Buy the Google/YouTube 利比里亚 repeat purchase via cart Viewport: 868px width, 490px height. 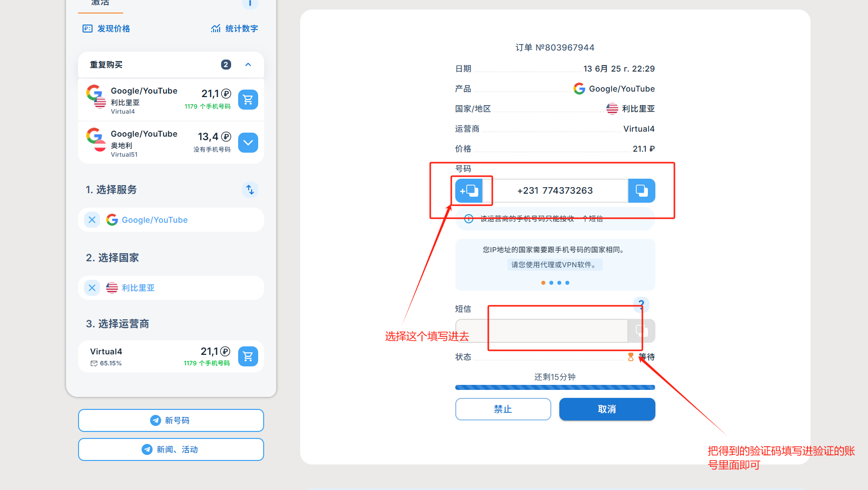click(248, 100)
